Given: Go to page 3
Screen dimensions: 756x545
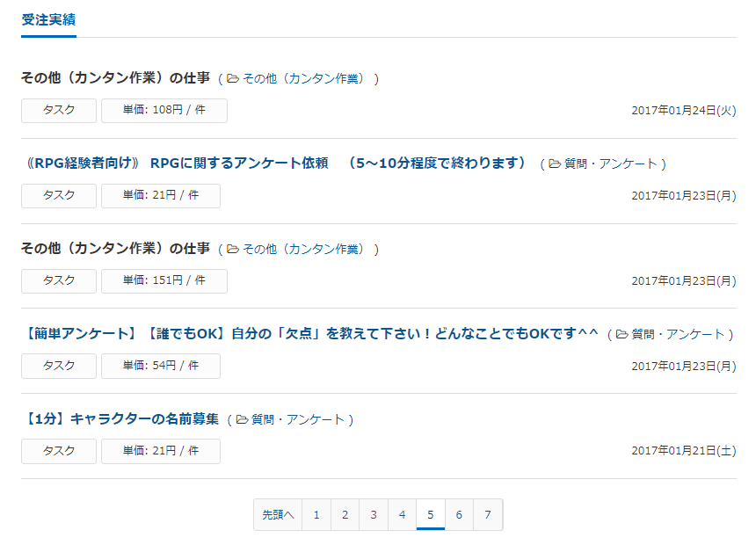Looking at the screenshot, I should 374,515.
